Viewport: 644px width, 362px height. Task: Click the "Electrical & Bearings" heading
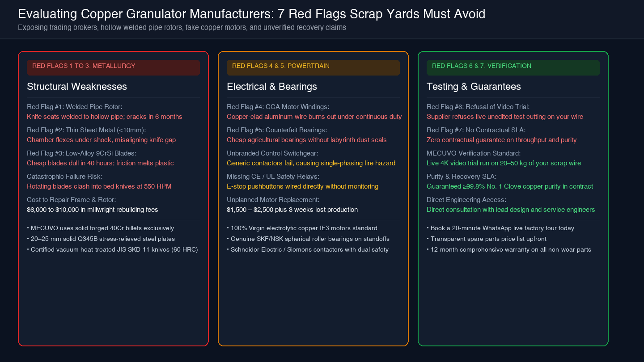coord(272,87)
